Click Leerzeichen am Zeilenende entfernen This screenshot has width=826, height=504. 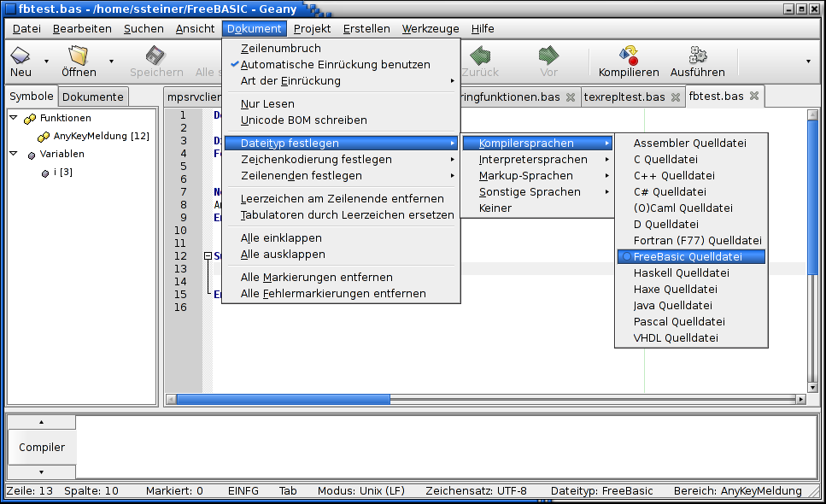(x=342, y=199)
